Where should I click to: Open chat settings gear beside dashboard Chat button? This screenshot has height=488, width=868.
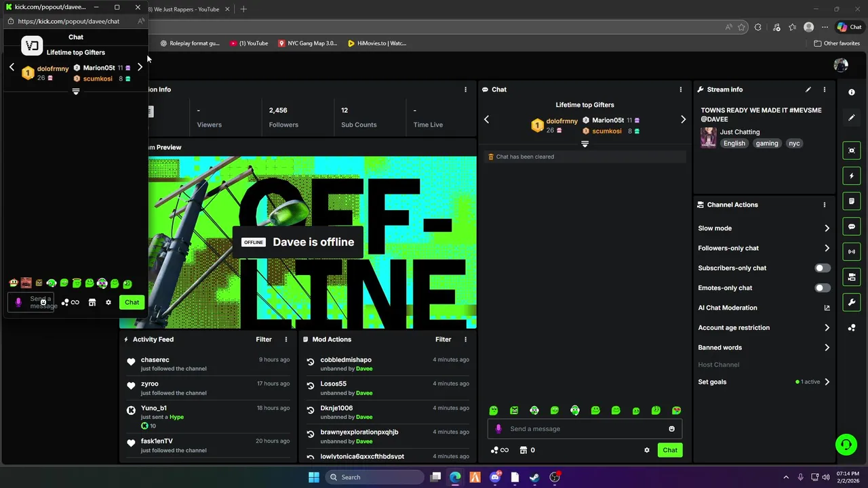pyautogui.click(x=647, y=450)
